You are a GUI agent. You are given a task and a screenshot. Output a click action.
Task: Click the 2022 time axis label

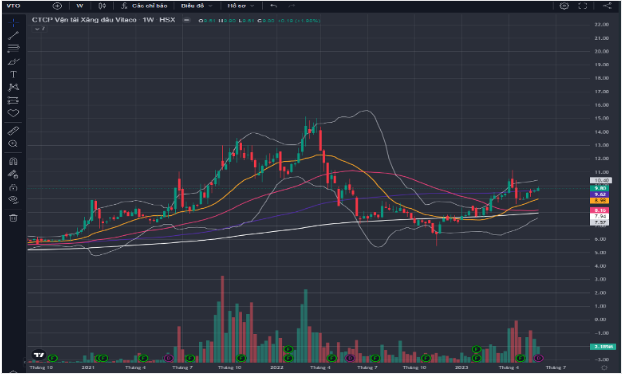tap(277, 368)
